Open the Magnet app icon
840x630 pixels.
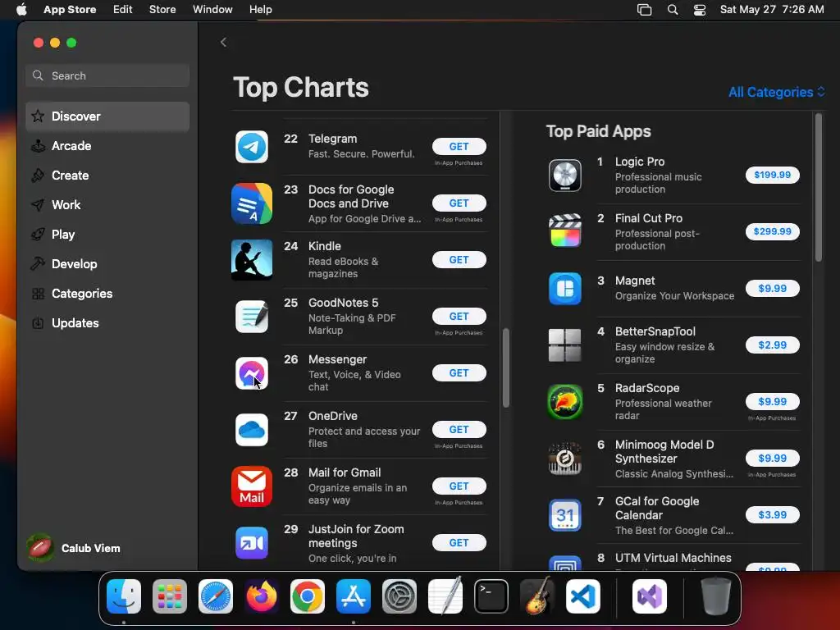click(x=565, y=289)
